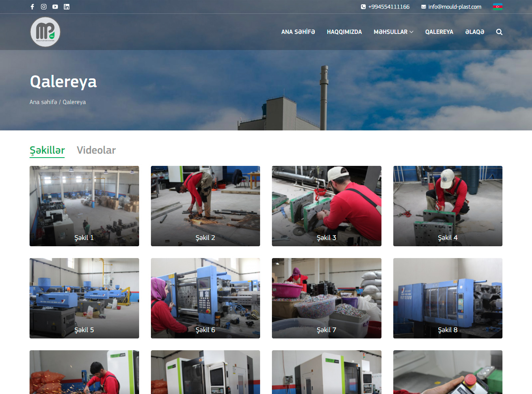
Task: Open the Şəkil 8 thumbnail
Action: pyautogui.click(x=448, y=298)
